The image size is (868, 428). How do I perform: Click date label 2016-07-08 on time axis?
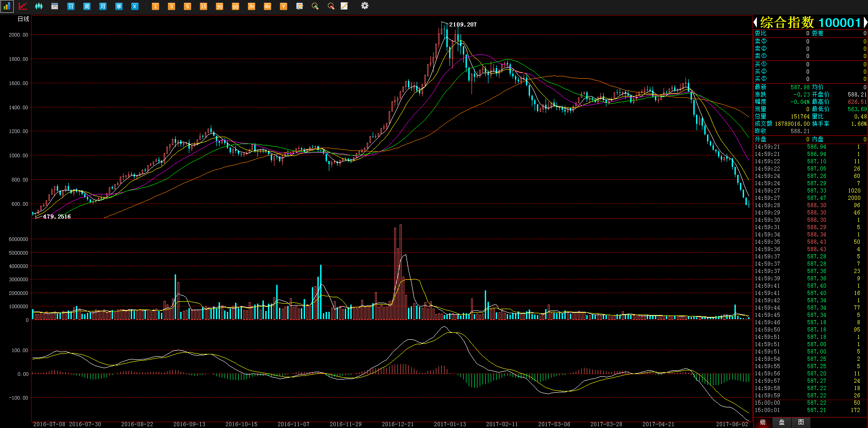(49, 424)
